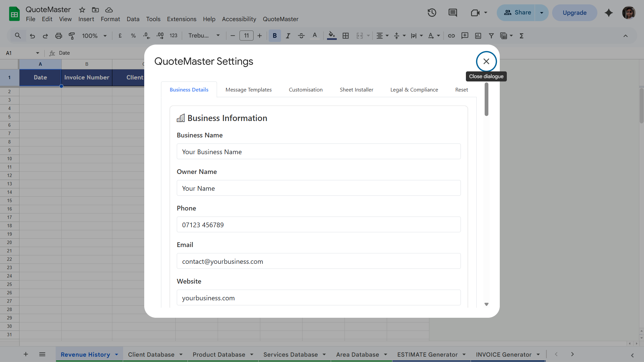
Task: Click the Email input field
Action: [x=318, y=261]
